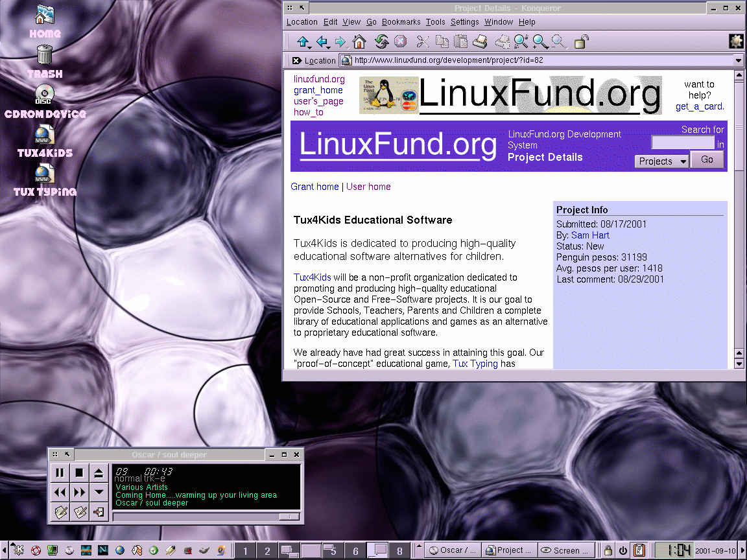Follow the User home link
747x560 pixels.
[368, 187]
